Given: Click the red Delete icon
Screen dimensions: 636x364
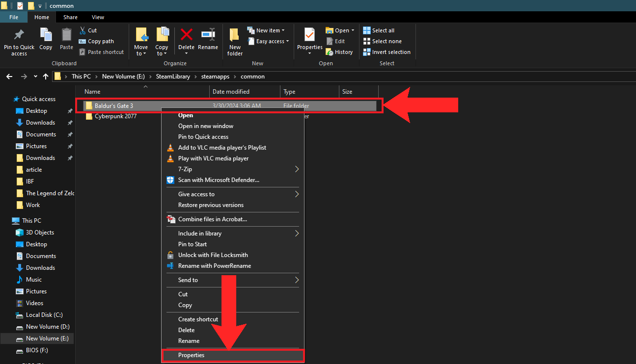Looking at the screenshot, I should tap(186, 35).
